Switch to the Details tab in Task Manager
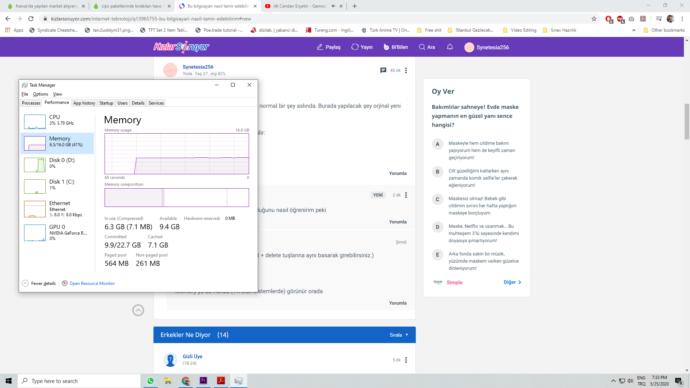 pyautogui.click(x=138, y=103)
